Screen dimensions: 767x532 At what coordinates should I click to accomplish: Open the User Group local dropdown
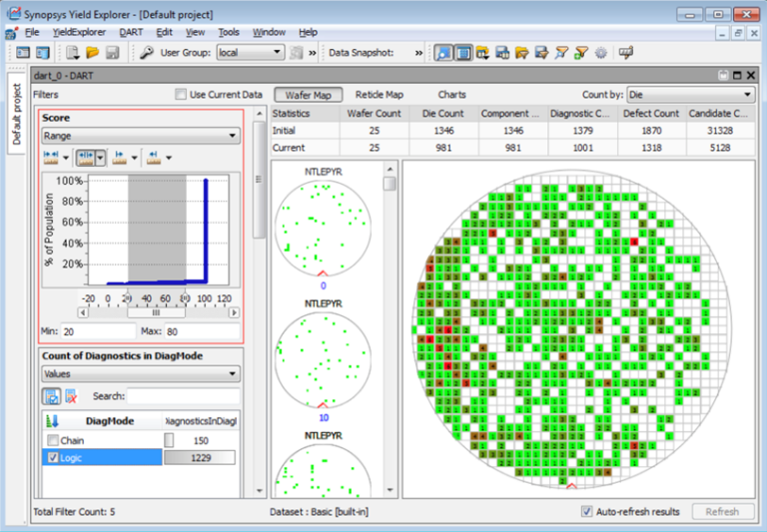250,52
